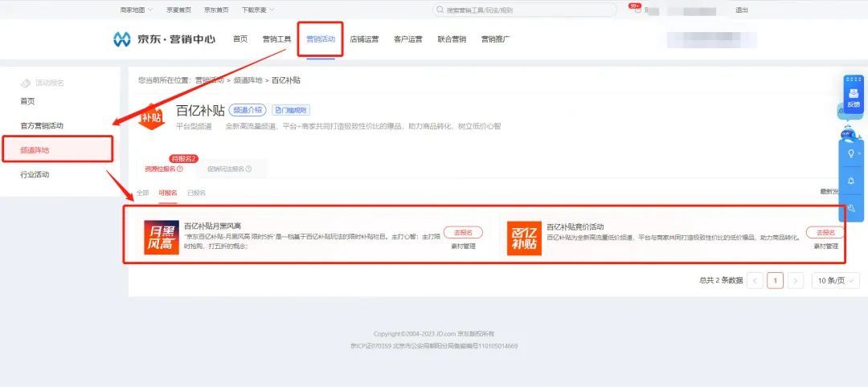This screenshot has width=868, height=387.
Task: Go to the previous page arrow
Action: tap(755, 281)
